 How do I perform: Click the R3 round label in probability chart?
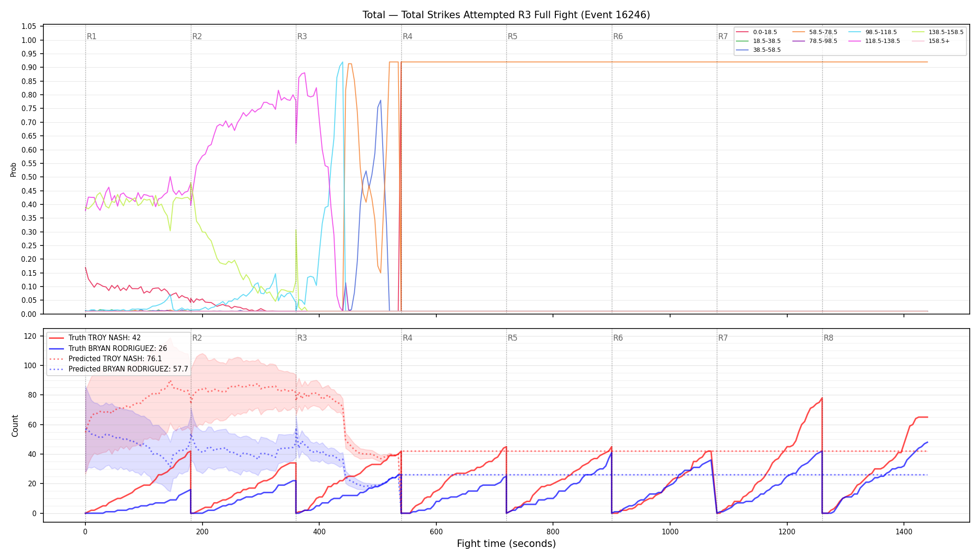tap(302, 36)
